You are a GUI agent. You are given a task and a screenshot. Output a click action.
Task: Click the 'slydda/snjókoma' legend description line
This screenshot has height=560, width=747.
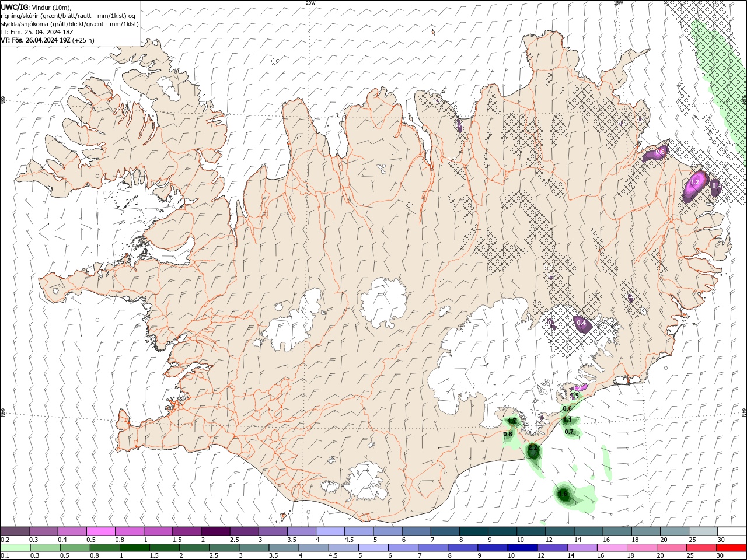(x=69, y=24)
